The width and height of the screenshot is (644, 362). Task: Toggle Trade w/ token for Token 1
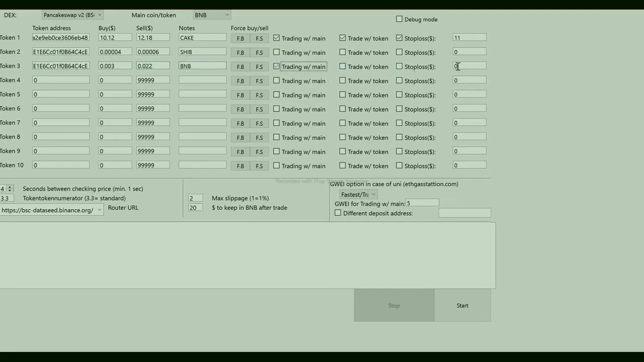[343, 38]
